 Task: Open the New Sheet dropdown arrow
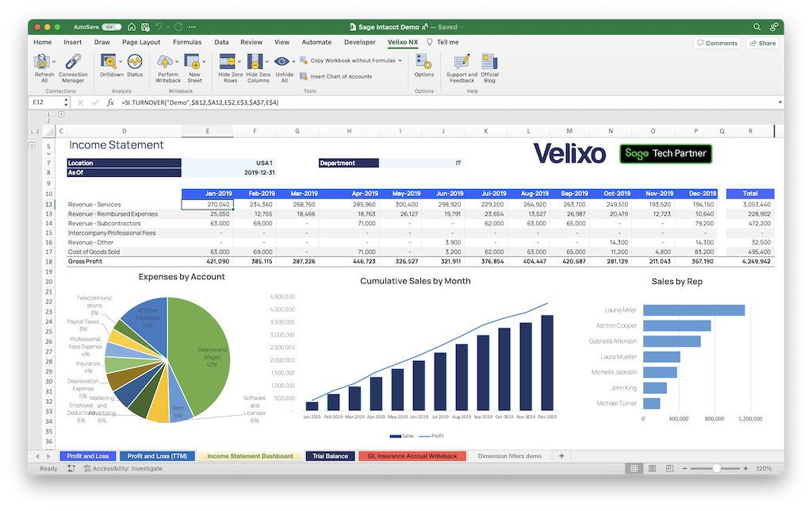(x=204, y=62)
